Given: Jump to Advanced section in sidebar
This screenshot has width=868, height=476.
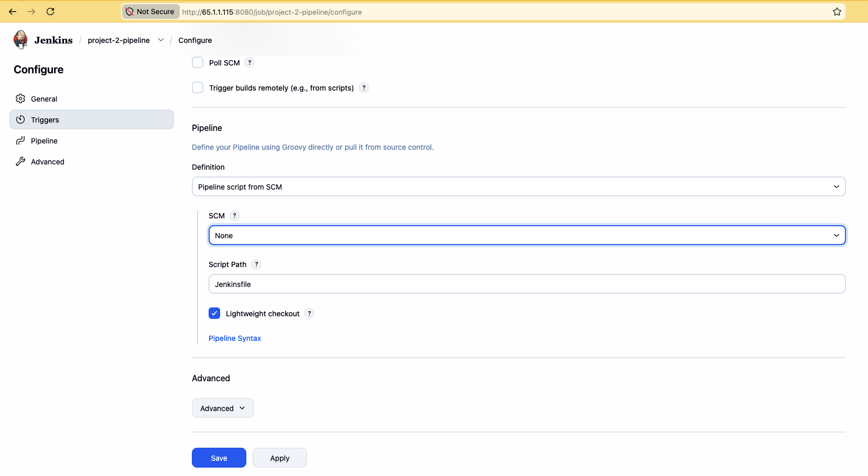Looking at the screenshot, I should click(x=92, y=161).
